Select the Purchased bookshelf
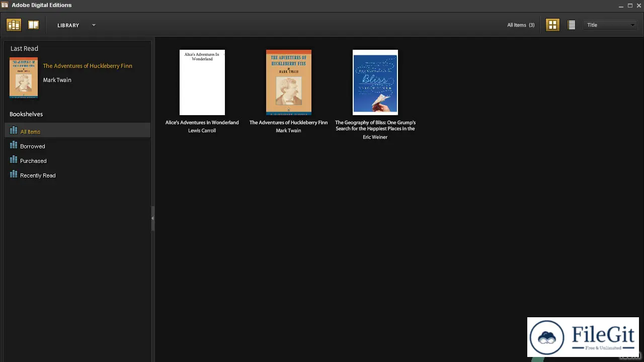 [x=77, y=160]
